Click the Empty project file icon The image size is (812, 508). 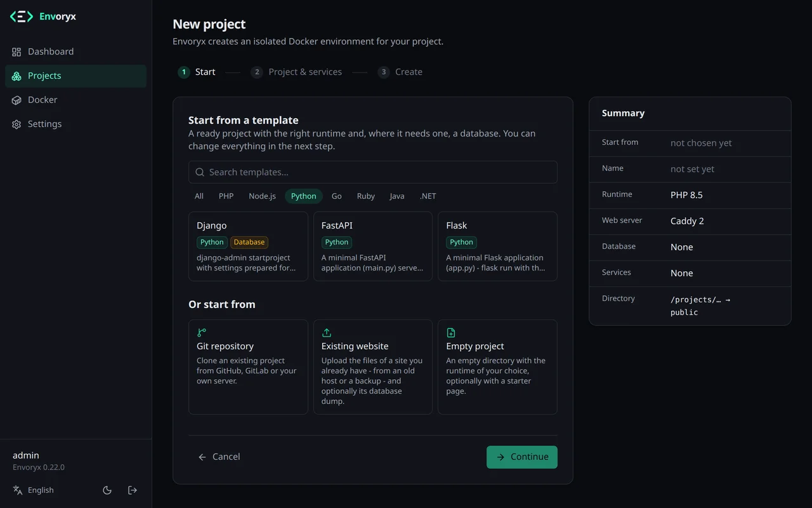tap(451, 333)
